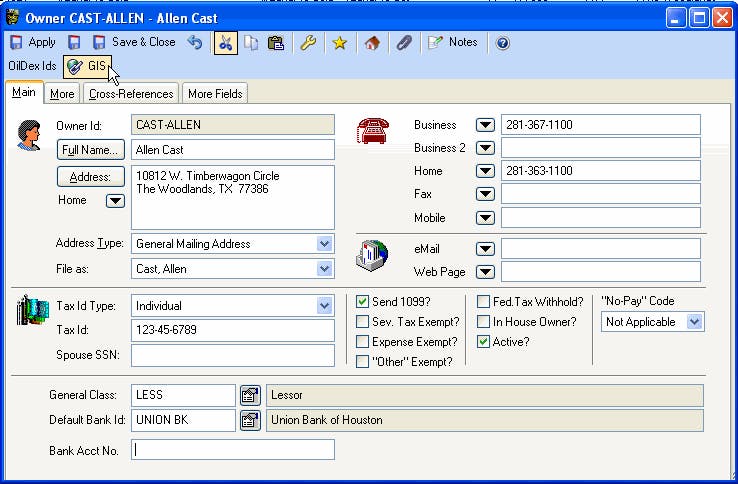The height and width of the screenshot is (484, 738).
Task: Click the Default Bank Id code field
Action: (x=184, y=420)
